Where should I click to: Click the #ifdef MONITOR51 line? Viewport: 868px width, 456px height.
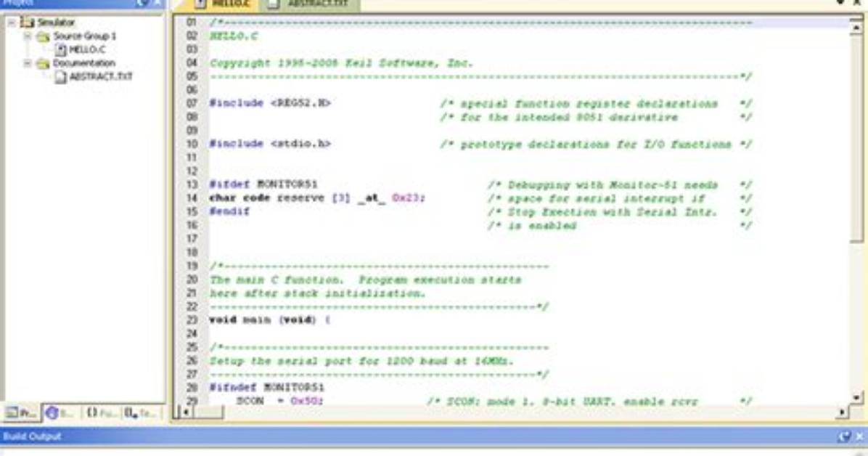263,184
